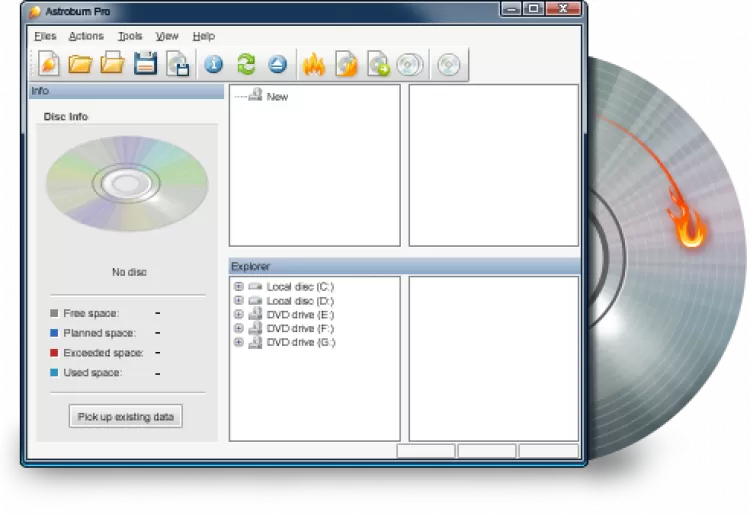Expand the DVD drive (E:) node
750x515 pixels.
[x=239, y=314]
